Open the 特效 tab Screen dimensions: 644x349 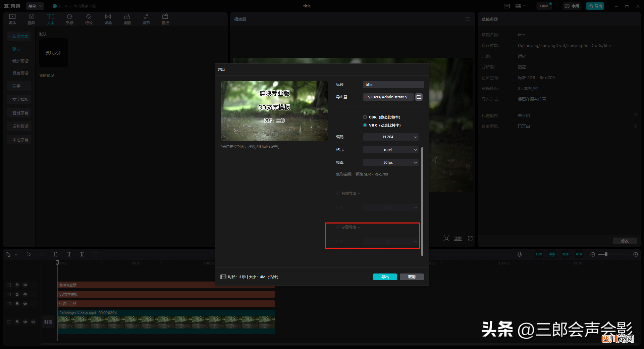(x=89, y=19)
